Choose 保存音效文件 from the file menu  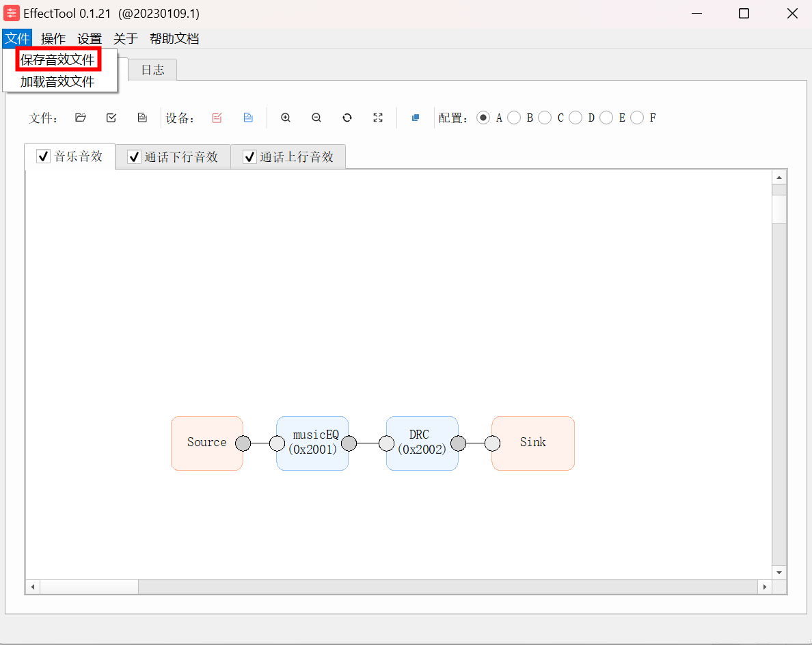57,59
